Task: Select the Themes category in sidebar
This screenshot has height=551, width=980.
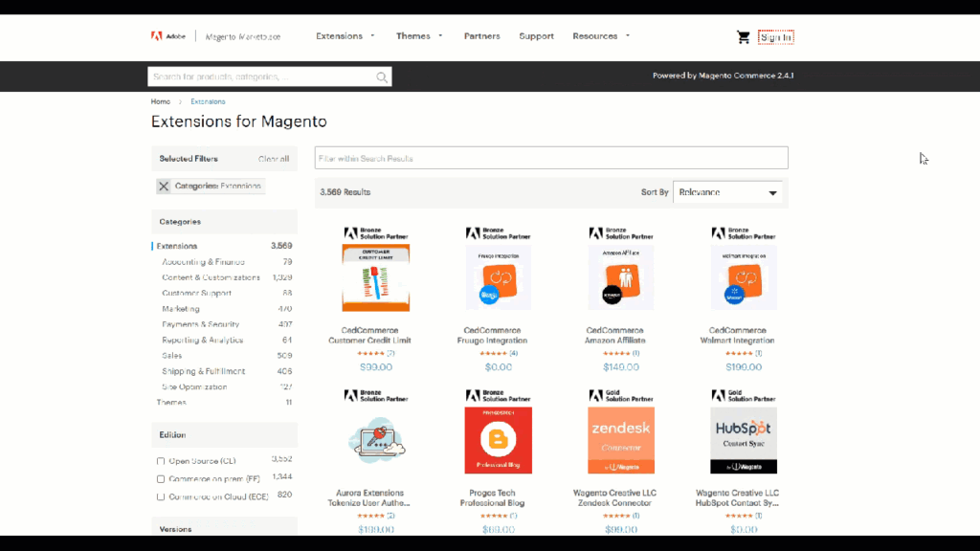Action: (x=171, y=403)
